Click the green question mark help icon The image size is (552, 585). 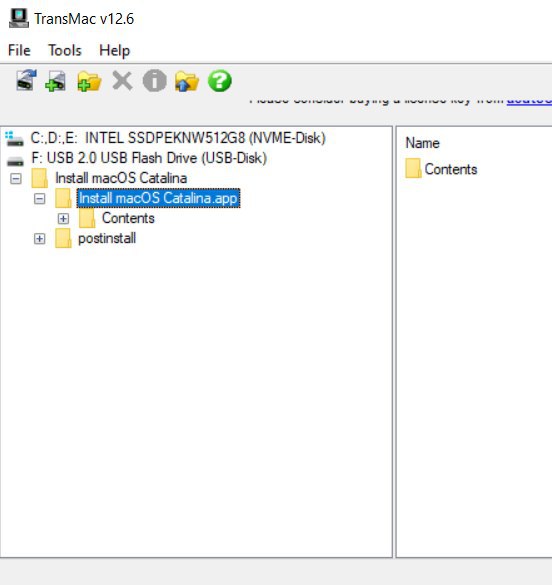point(220,81)
